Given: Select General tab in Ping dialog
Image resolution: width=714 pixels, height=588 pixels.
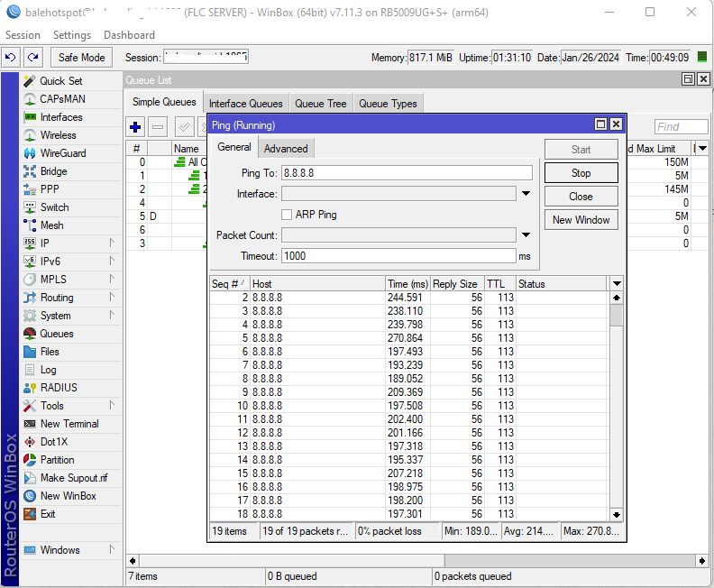Looking at the screenshot, I should click(234, 147).
